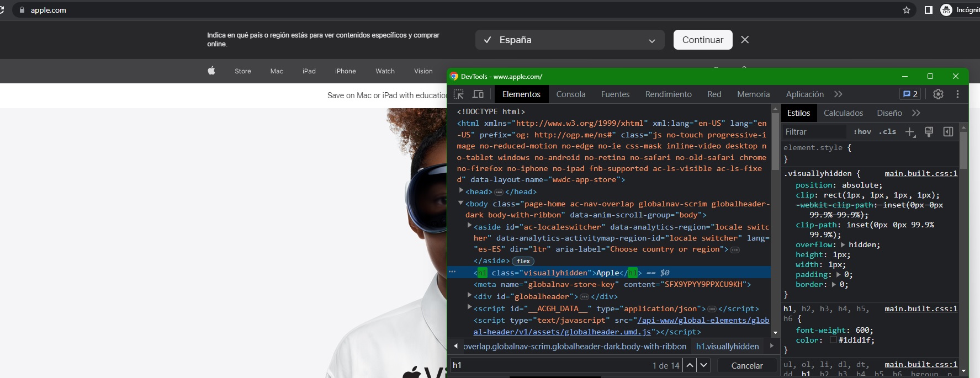Open the issues counter showing 2
The image size is (980, 378).
tap(910, 94)
